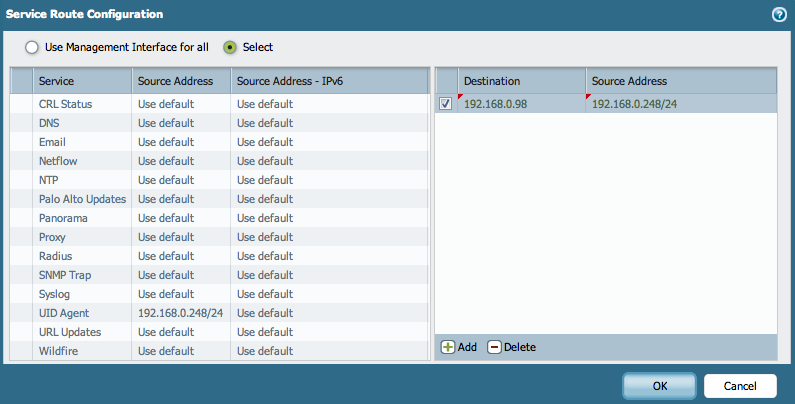
Task: Click the green plus Add icon
Action: (448, 347)
